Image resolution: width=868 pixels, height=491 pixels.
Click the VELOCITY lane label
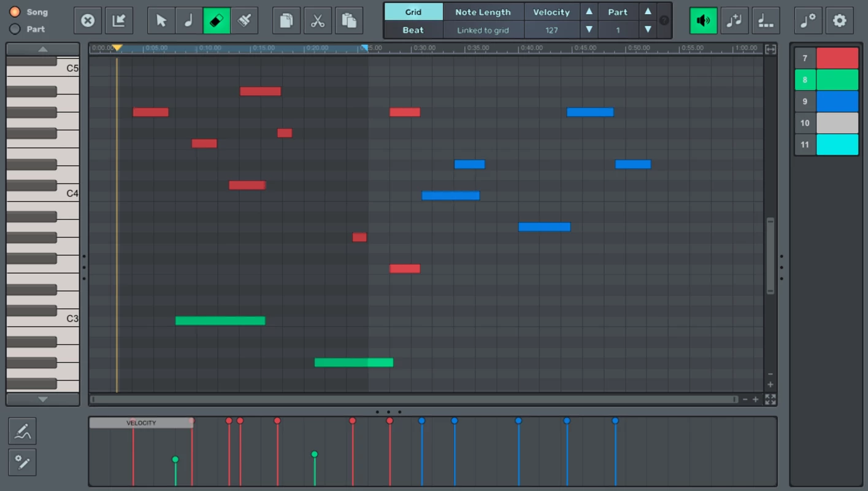(x=141, y=423)
